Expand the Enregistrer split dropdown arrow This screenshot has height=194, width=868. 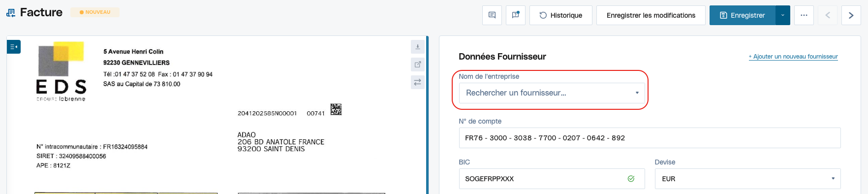click(x=783, y=15)
